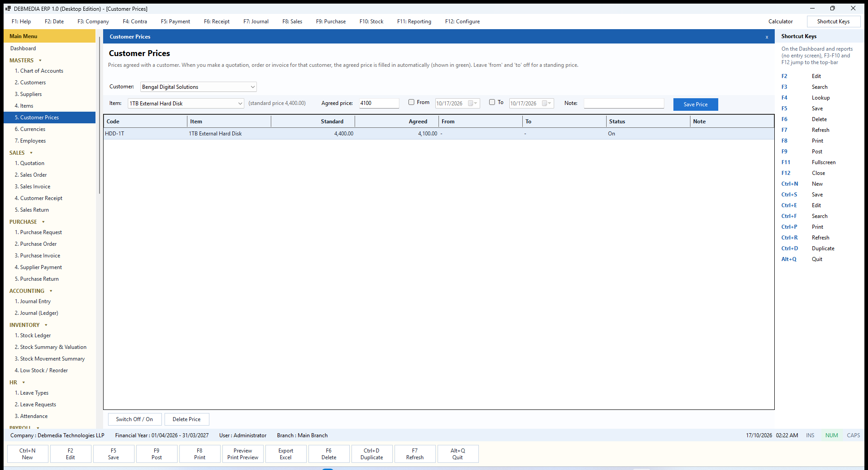Open Sales Invoice in the main menu
This screenshot has height=470, width=868.
pyautogui.click(x=49, y=187)
